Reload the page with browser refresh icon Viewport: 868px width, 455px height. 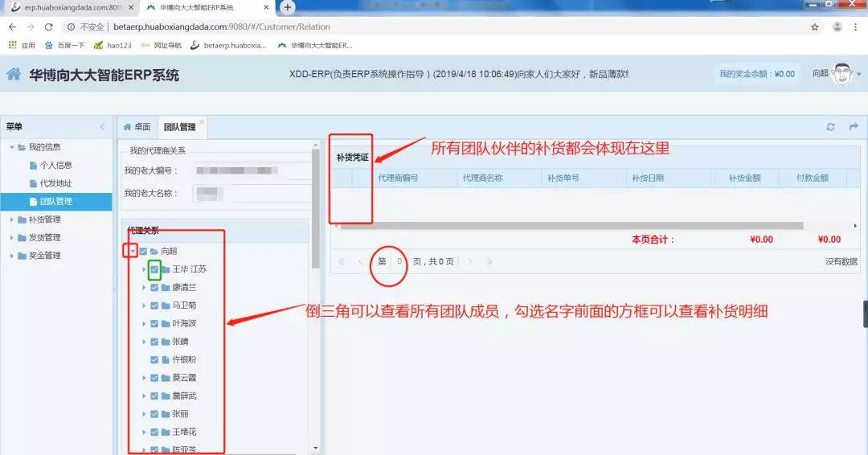click(x=49, y=27)
